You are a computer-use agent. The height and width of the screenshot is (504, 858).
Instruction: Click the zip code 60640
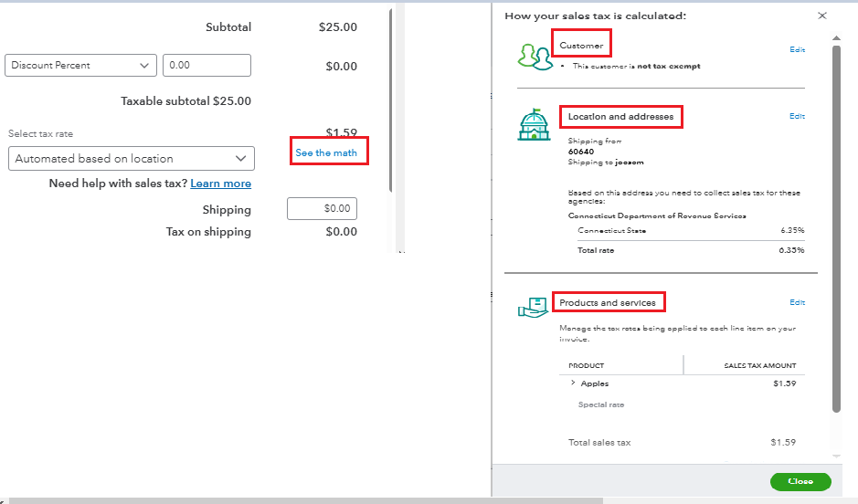pos(580,152)
